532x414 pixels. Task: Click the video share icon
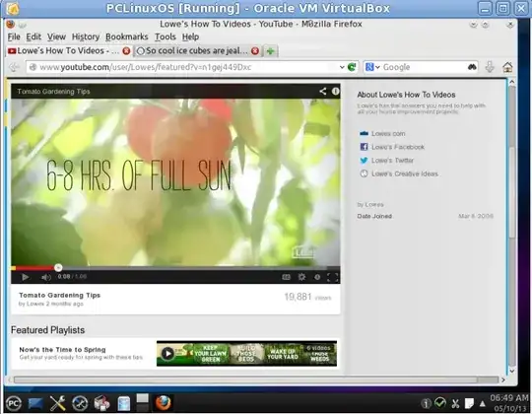pos(323,91)
